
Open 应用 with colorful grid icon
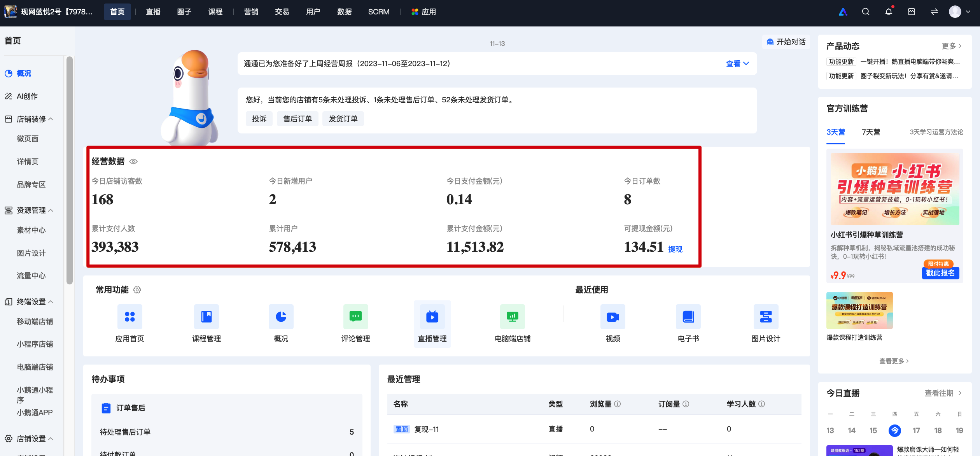click(423, 12)
